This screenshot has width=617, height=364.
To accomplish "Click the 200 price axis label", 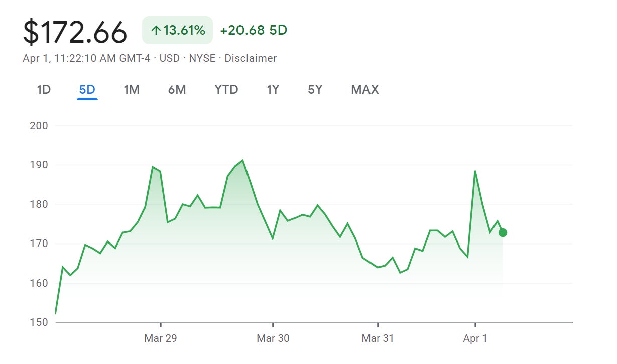I will click(39, 126).
